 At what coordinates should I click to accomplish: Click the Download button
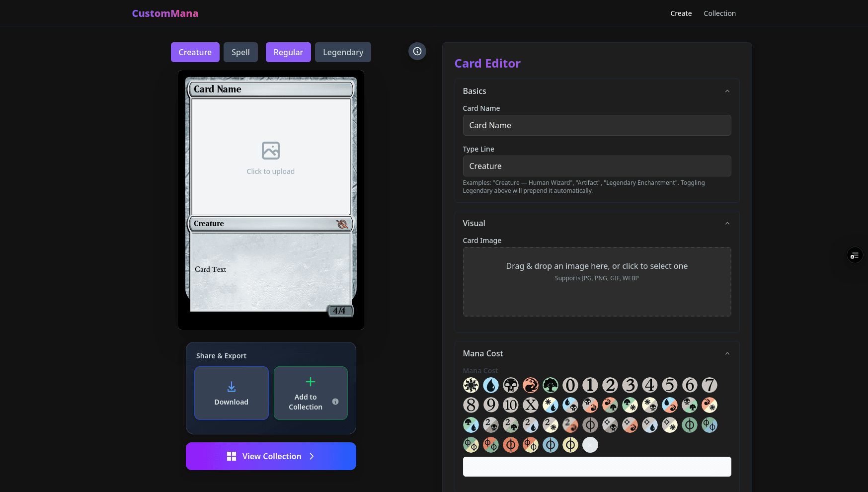click(x=232, y=393)
